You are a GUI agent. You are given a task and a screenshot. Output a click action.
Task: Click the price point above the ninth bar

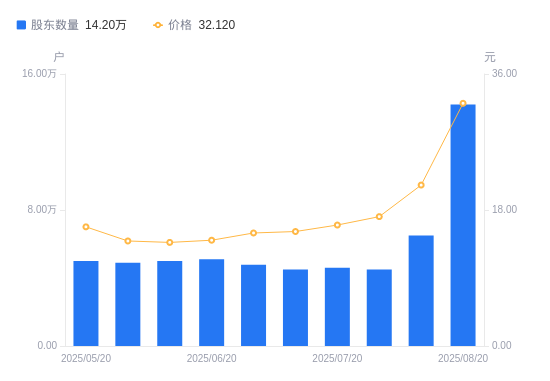421,185
